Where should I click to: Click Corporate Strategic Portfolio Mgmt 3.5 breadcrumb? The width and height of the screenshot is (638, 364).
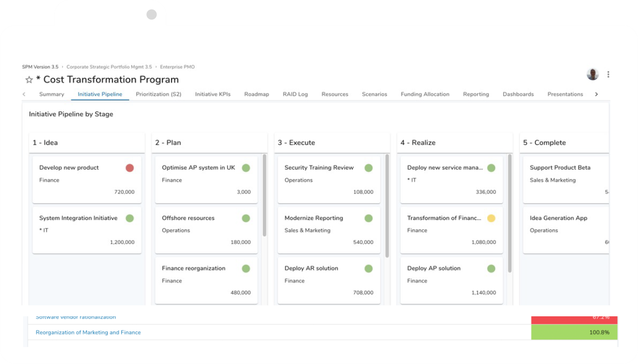109,67
